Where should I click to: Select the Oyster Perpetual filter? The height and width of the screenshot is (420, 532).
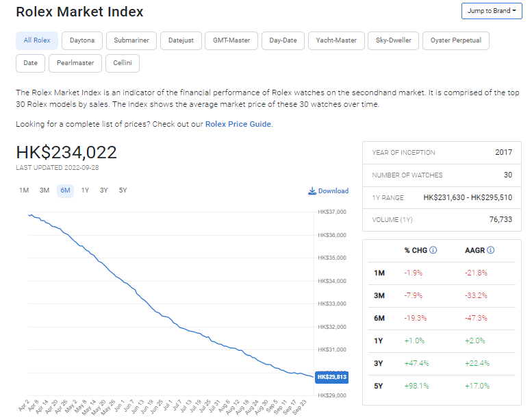pyautogui.click(x=455, y=40)
